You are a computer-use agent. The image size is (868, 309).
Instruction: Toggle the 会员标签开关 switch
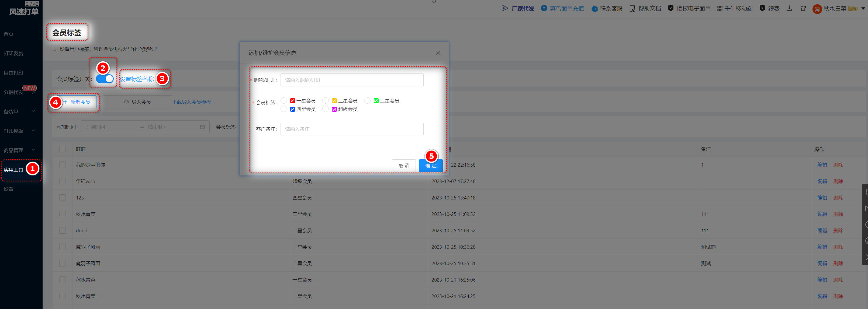pos(105,79)
